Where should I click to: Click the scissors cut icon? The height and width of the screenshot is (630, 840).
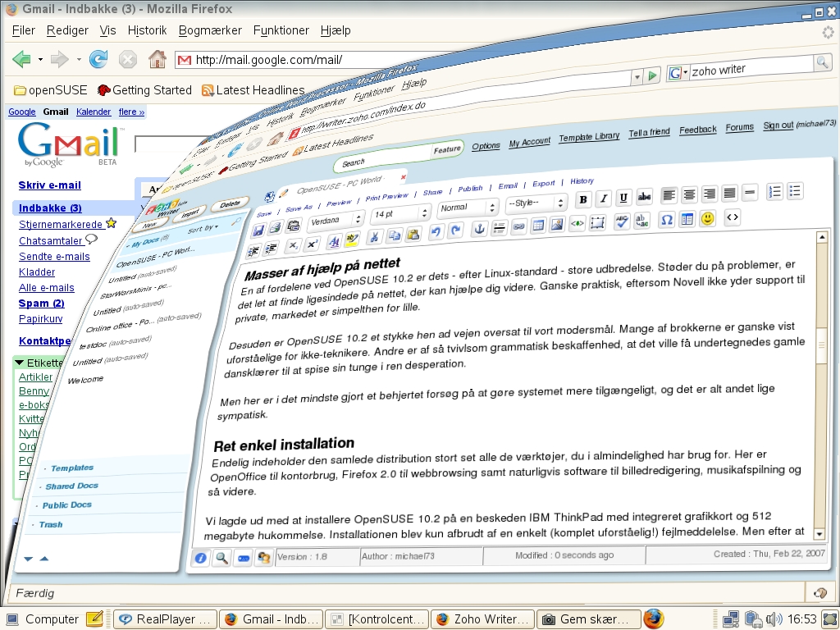[x=374, y=236]
